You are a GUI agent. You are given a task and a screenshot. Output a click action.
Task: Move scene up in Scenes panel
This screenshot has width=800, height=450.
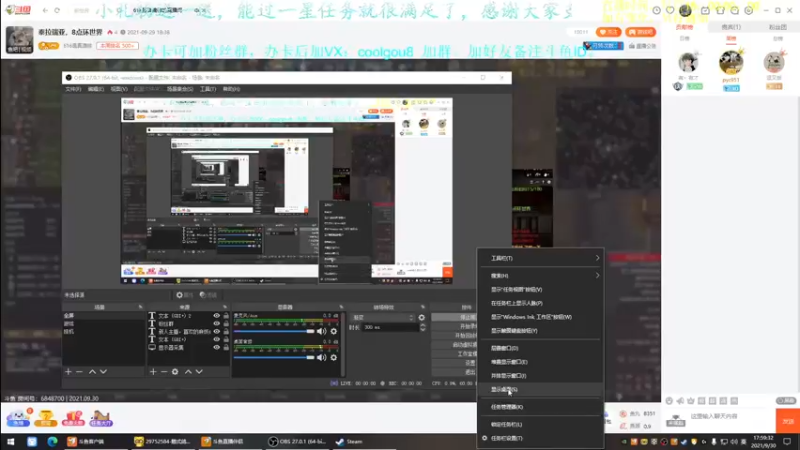[92, 372]
